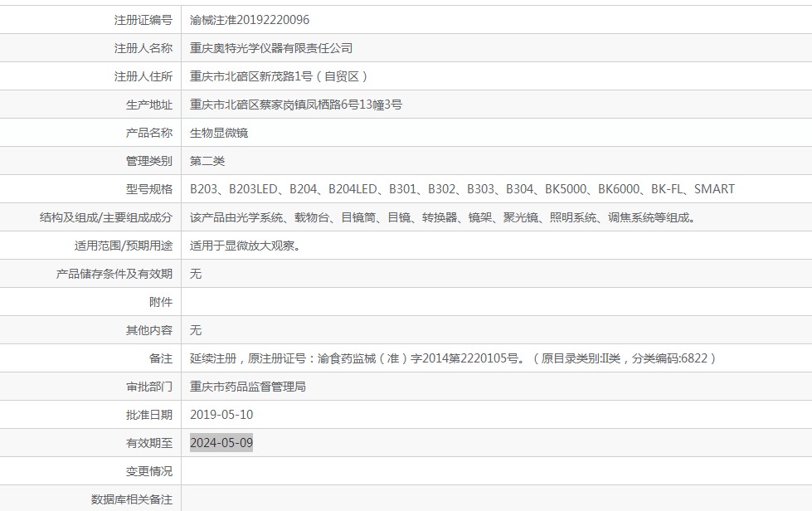812x511 pixels.
Task: Click the 产品名称 label
Action: (x=148, y=133)
